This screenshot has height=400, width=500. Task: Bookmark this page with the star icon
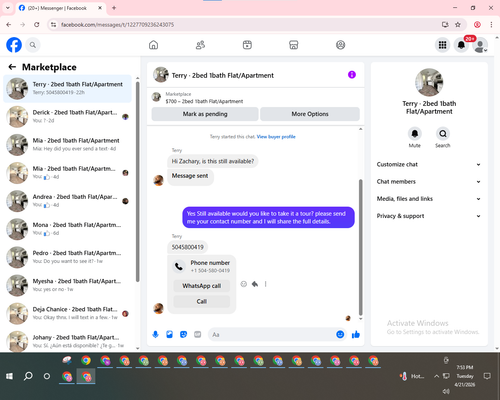(x=458, y=25)
